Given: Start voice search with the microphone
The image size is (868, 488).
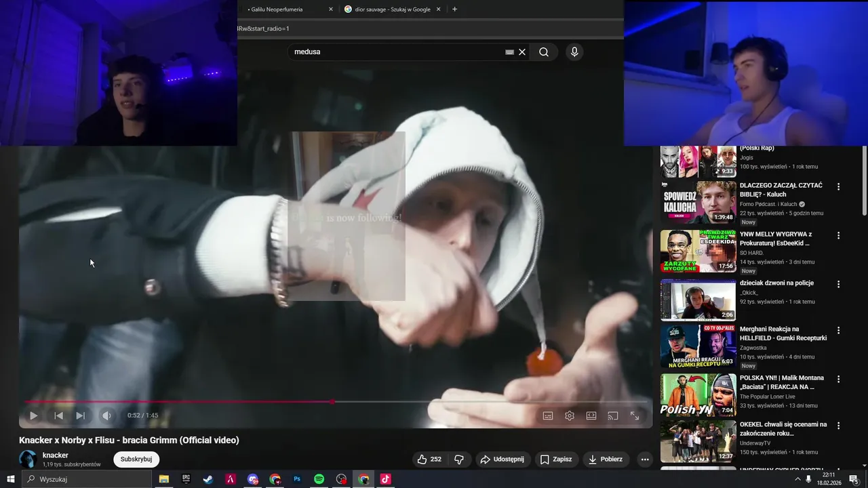Looking at the screenshot, I should pos(574,52).
